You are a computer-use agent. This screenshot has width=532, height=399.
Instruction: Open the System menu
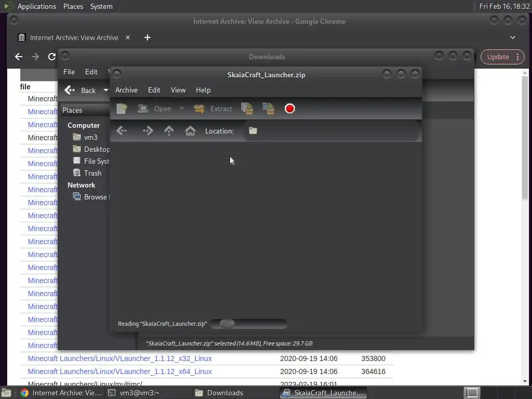pyautogui.click(x=101, y=6)
